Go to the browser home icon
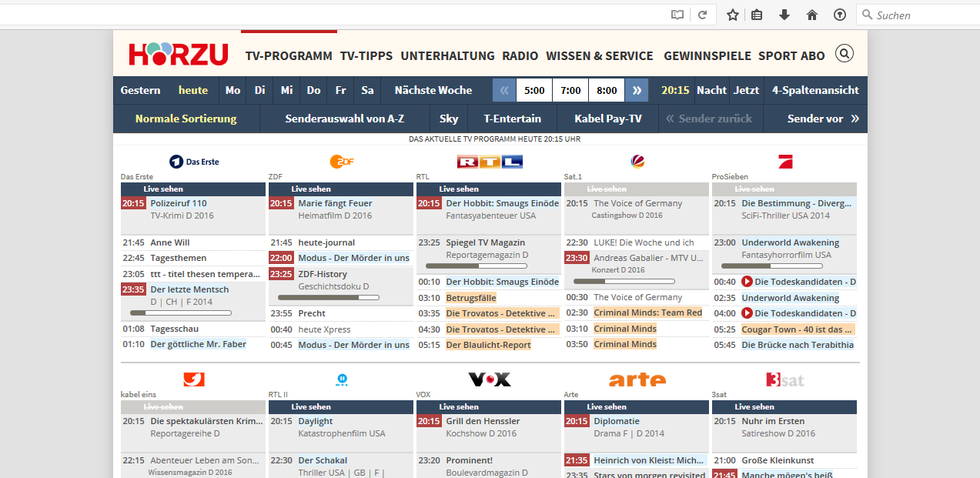This screenshot has height=478, width=980. point(811,15)
